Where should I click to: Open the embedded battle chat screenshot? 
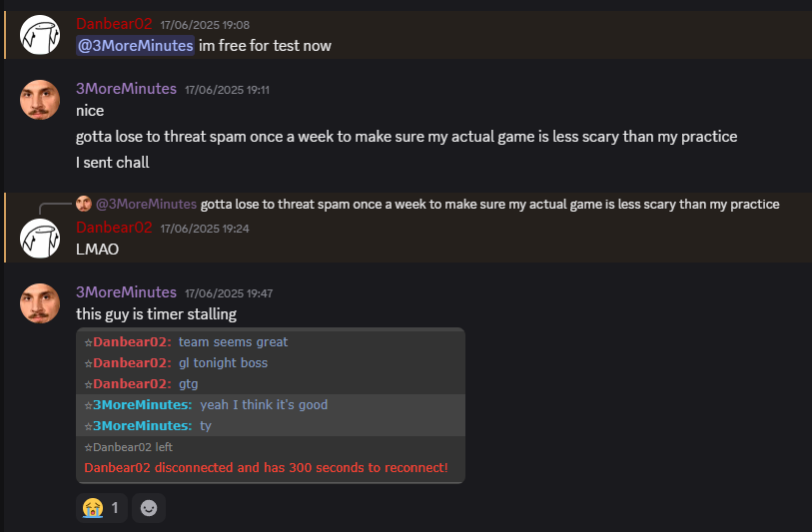pos(270,405)
